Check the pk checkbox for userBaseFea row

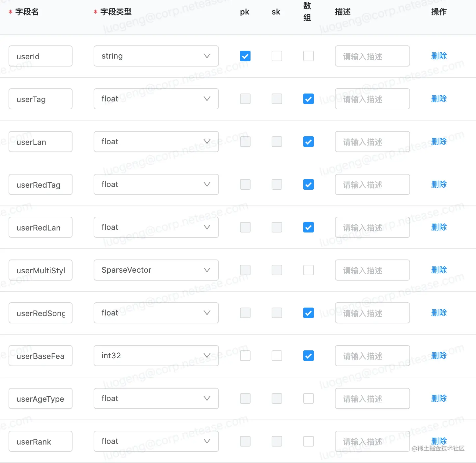point(245,356)
